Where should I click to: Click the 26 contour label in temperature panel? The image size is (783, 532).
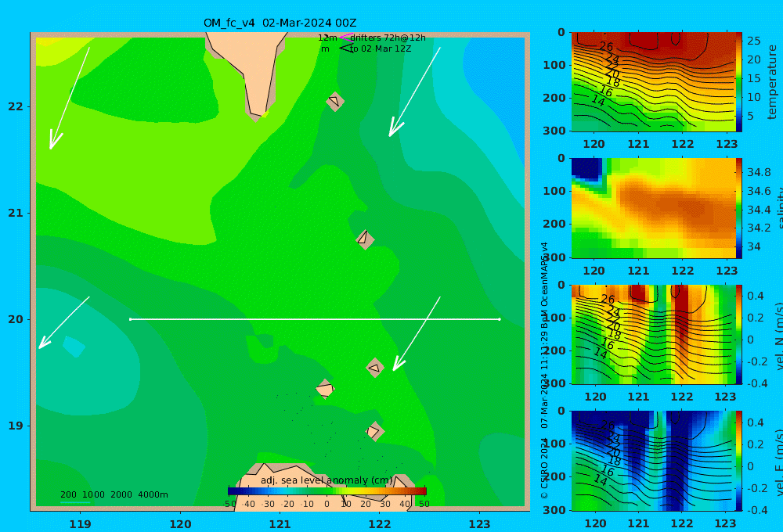606,46
